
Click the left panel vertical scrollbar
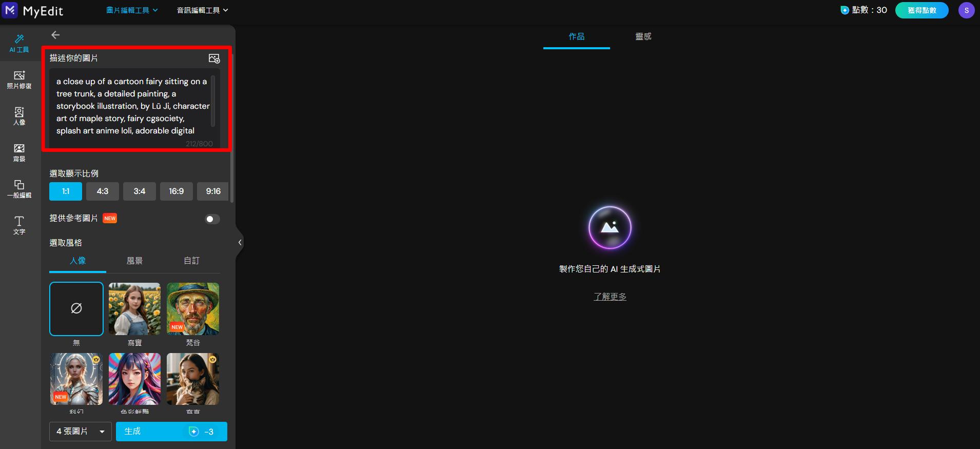pyautogui.click(x=232, y=128)
